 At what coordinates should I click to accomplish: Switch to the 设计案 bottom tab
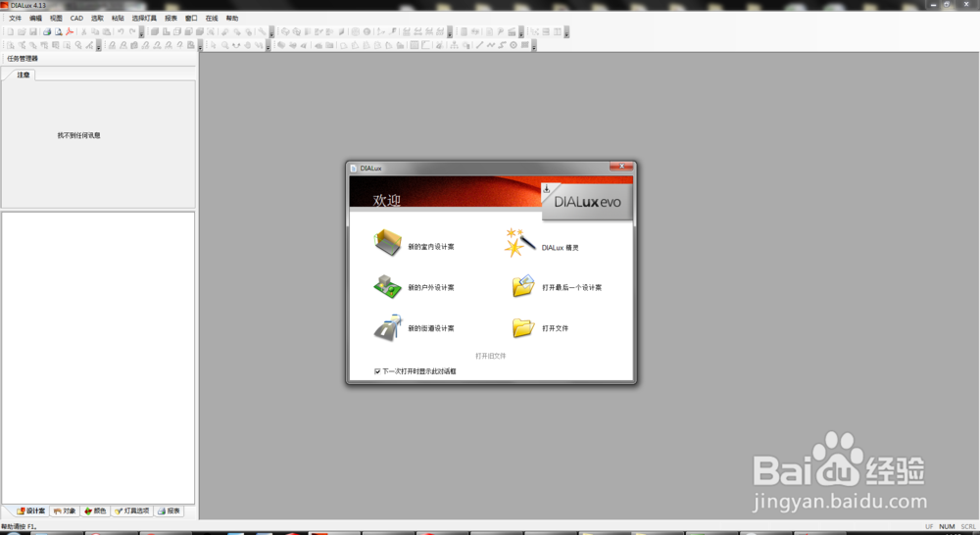click(30, 511)
